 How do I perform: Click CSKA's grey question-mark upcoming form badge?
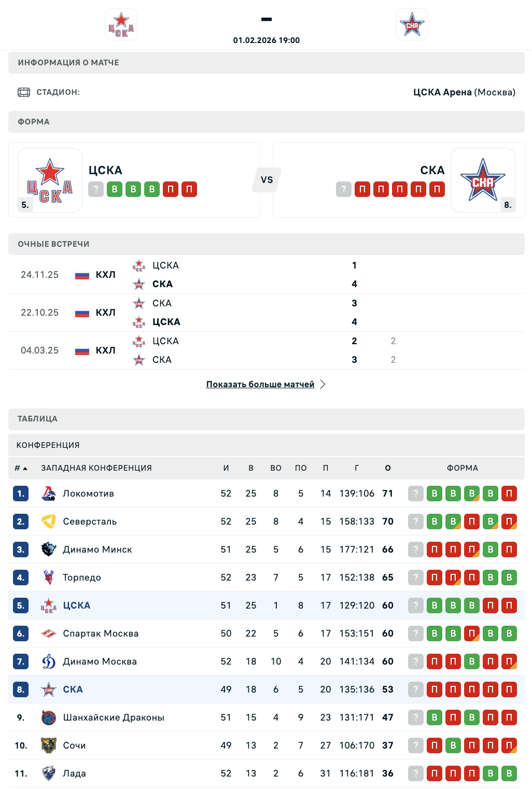[96, 189]
